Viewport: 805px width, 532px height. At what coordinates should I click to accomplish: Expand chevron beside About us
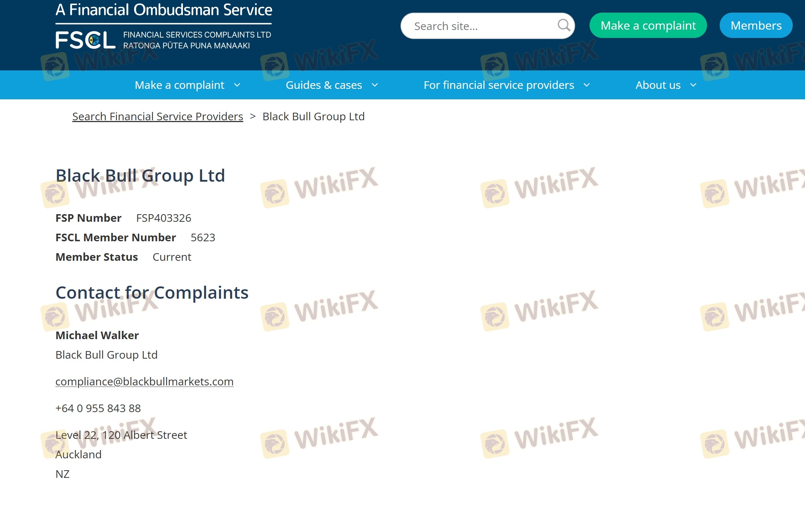click(x=693, y=85)
